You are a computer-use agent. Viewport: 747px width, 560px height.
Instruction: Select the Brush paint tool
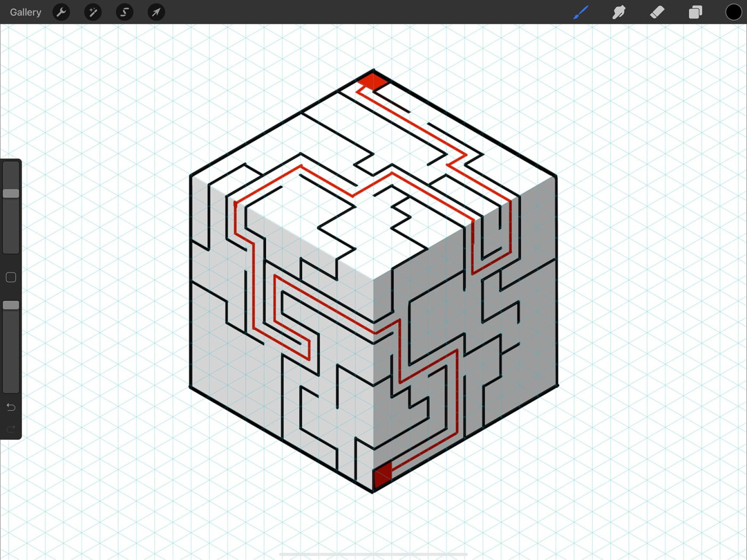pos(581,12)
